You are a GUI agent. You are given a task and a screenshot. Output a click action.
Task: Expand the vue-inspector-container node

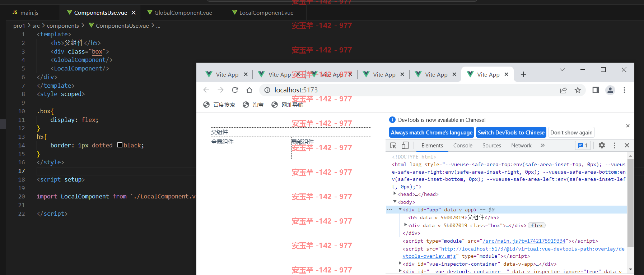tap(400, 263)
